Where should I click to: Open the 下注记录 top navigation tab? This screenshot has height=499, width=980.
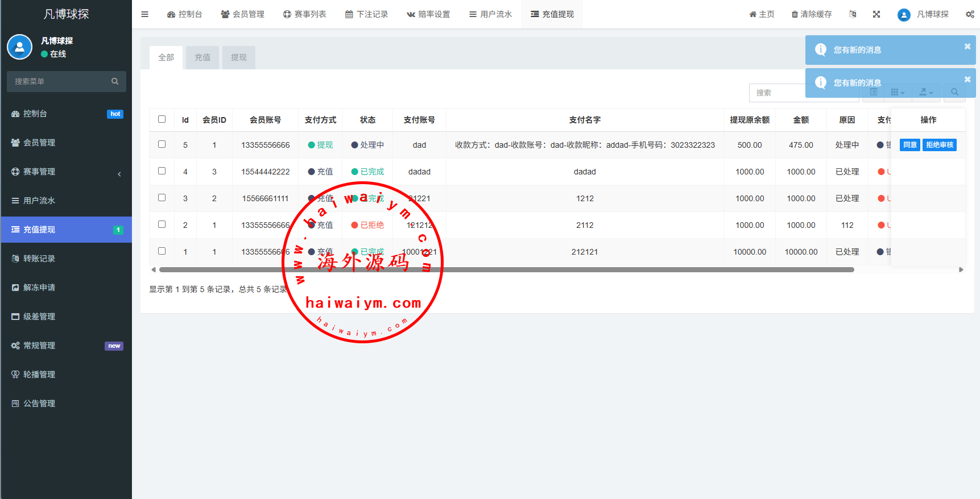click(x=366, y=14)
